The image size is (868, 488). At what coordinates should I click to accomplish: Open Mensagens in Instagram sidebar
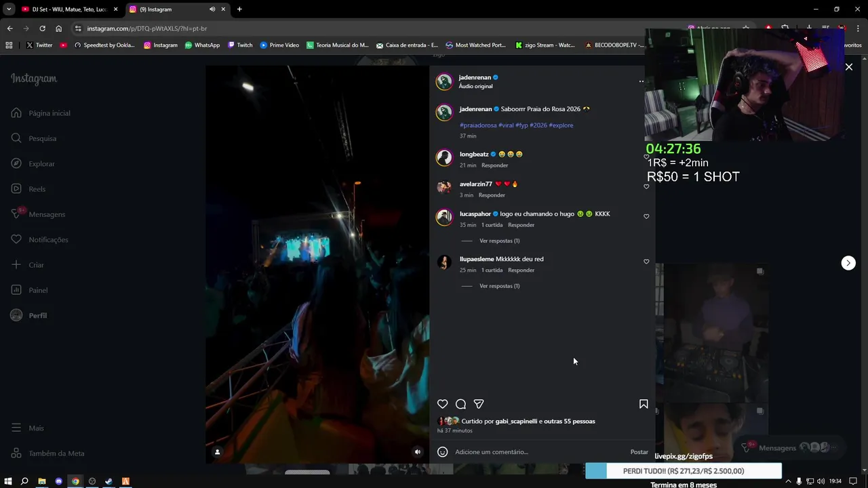pyautogui.click(x=39, y=214)
